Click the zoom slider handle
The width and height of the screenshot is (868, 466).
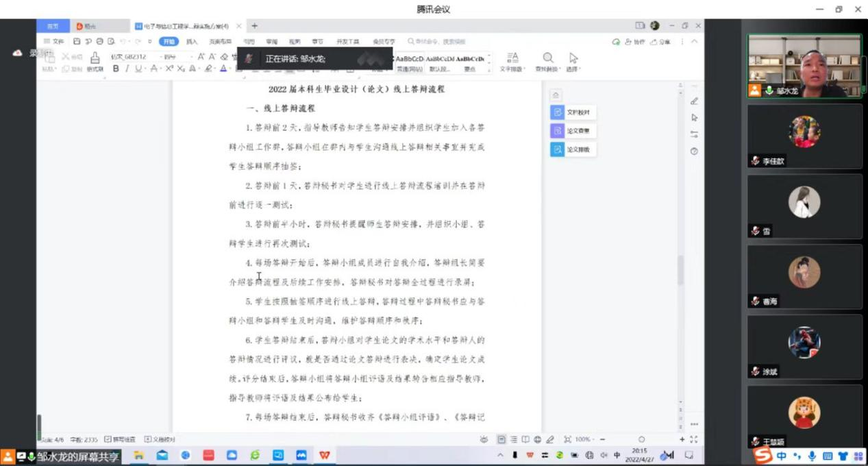tap(641, 439)
